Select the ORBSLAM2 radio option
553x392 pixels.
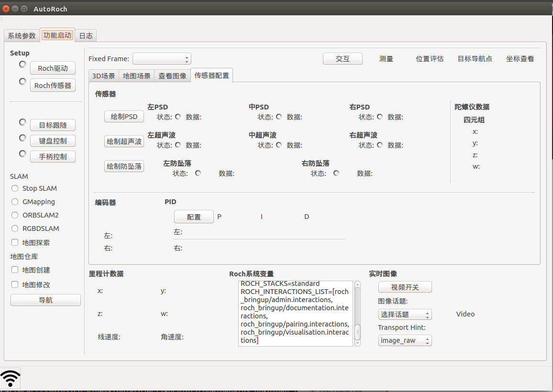point(15,215)
